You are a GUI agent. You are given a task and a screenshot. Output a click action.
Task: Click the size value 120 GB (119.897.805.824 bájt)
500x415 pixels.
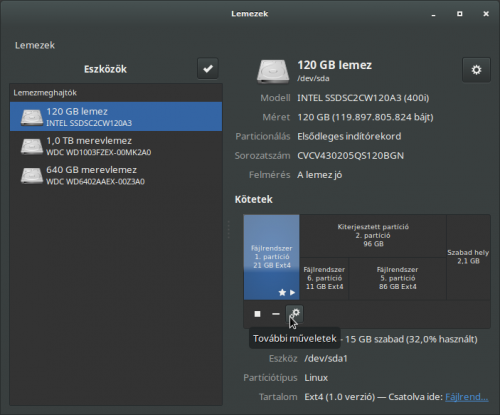pyautogui.click(x=365, y=117)
